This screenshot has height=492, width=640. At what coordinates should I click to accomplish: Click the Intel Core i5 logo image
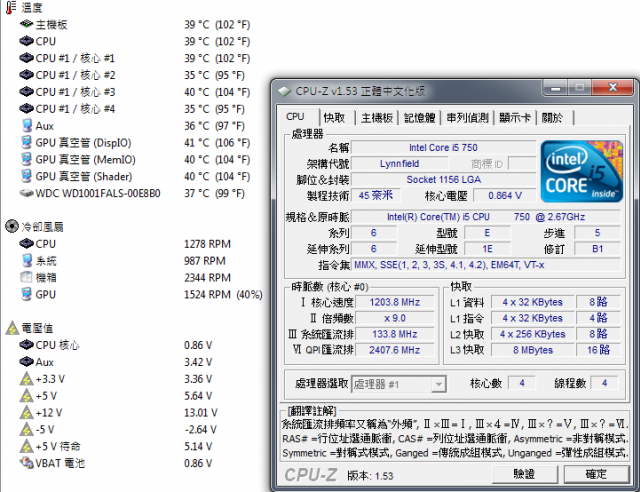coord(582,171)
